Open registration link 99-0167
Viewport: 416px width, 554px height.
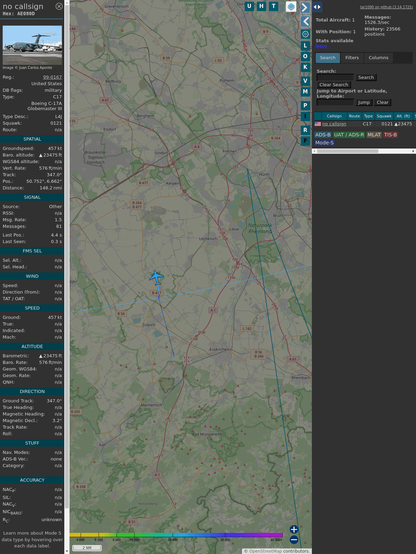pos(52,77)
